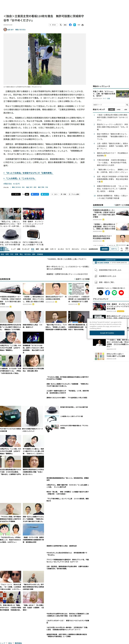The height and width of the screenshot is (644, 129).
Task: Open 書籍・雑誌のご購入 link
Action: pyautogui.click(x=111, y=282)
